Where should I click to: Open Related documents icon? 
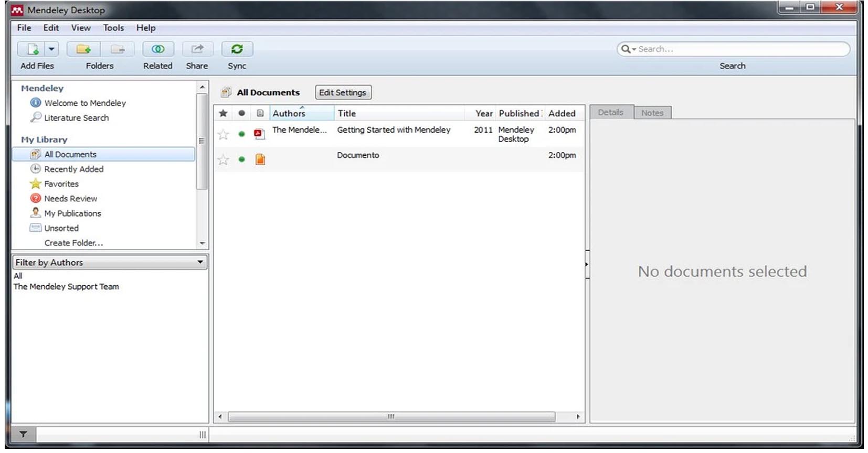(157, 49)
